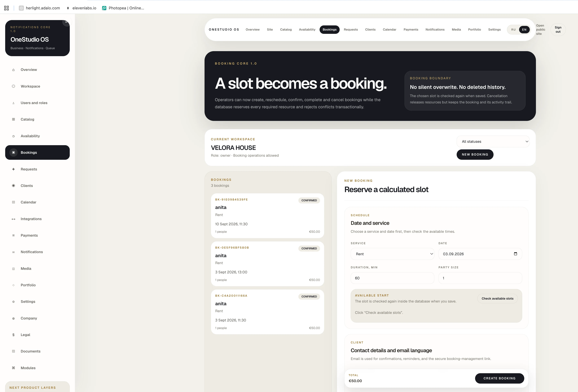Click the Requests sparkle icon in sidebar

coord(13,169)
